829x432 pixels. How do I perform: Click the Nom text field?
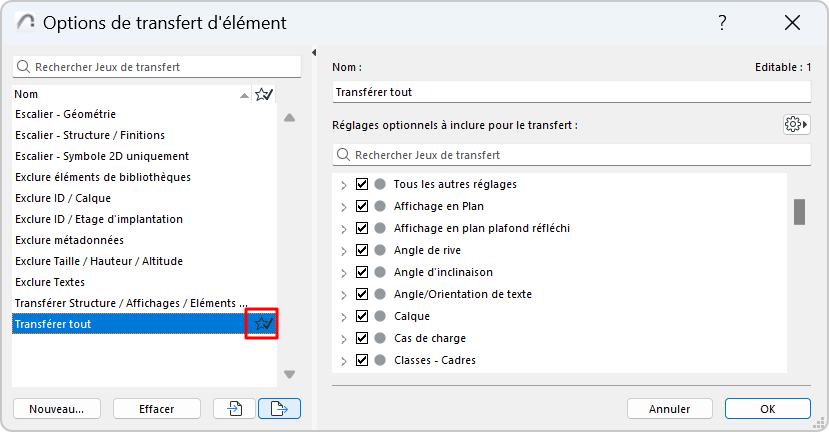point(571,92)
